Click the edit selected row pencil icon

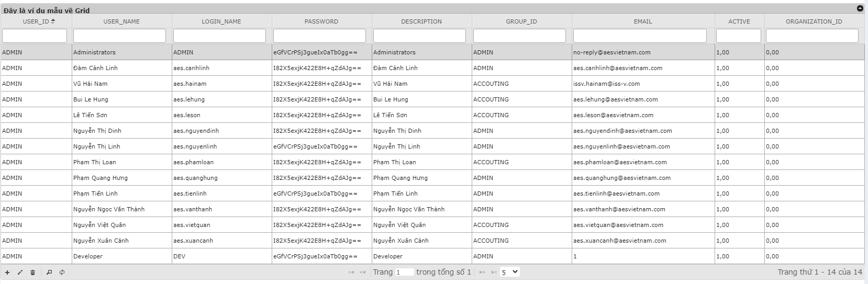tap(20, 272)
